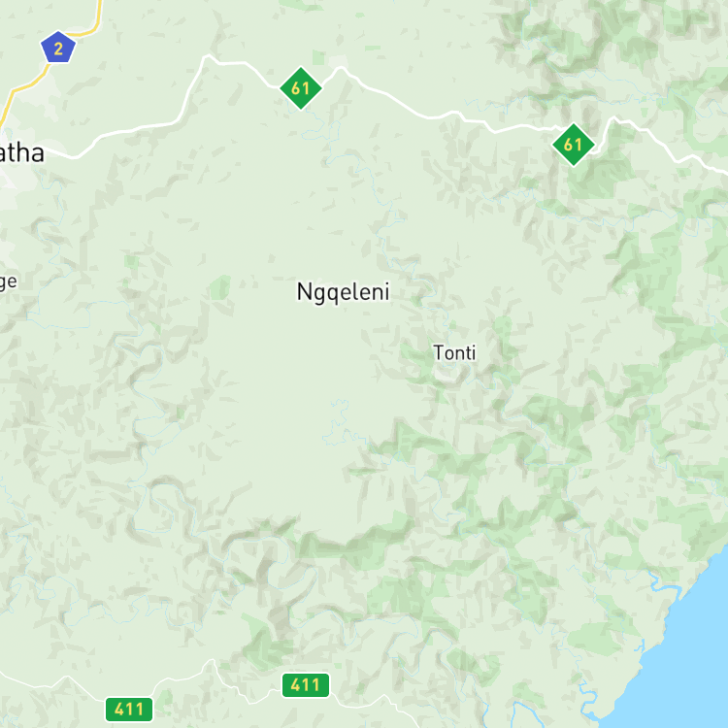Click the cut-off 'ge' label at map edge
Viewport: 728px width, 728px height.
coord(9,281)
